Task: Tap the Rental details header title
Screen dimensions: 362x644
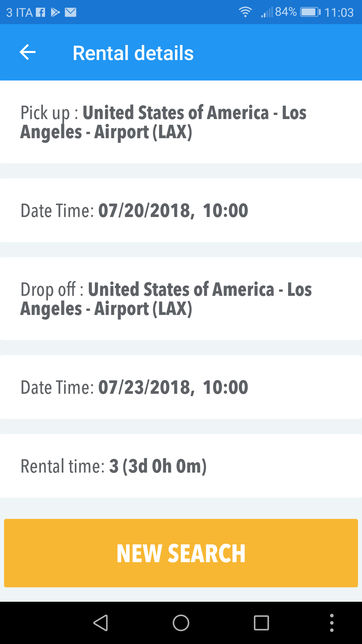Action: click(133, 53)
